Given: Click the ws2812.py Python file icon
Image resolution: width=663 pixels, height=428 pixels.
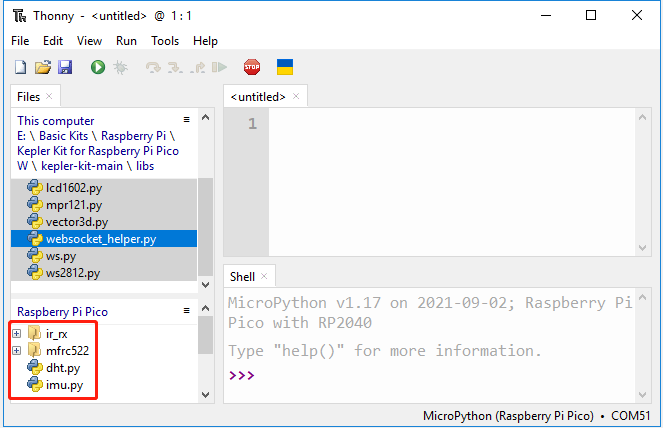Looking at the screenshot, I should 35,273.
